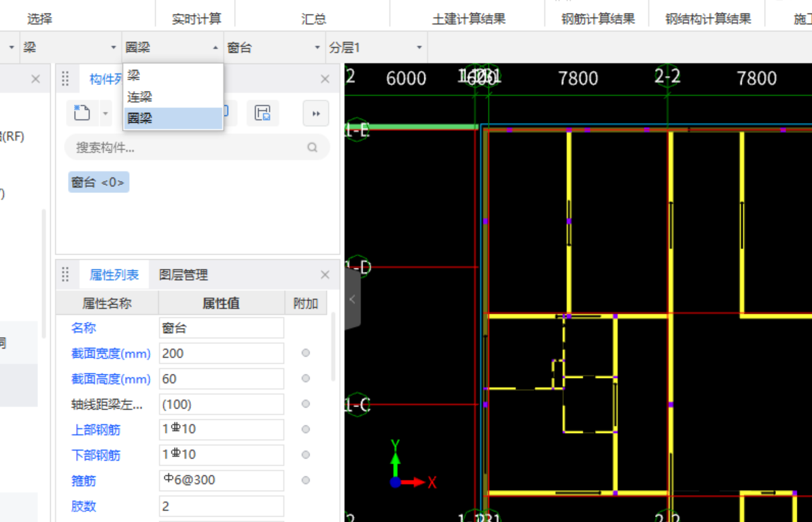Click the 上部钢筋 property label
The width and height of the screenshot is (812, 522).
pos(96,430)
